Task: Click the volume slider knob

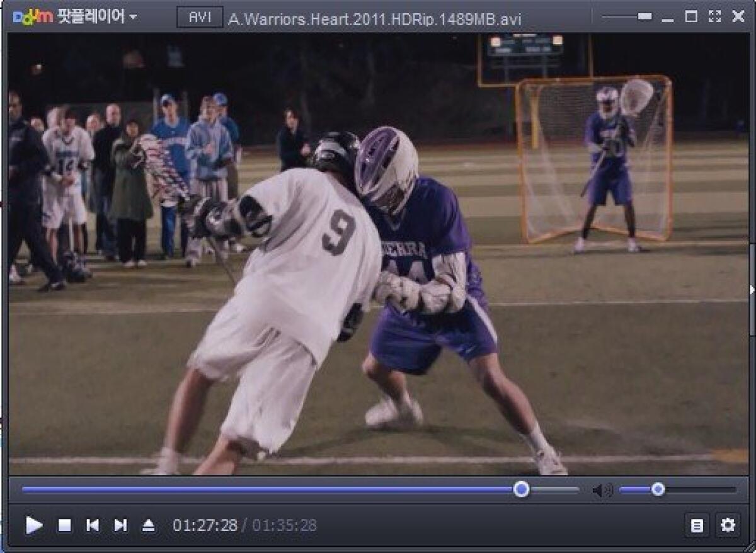Action: (658, 489)
